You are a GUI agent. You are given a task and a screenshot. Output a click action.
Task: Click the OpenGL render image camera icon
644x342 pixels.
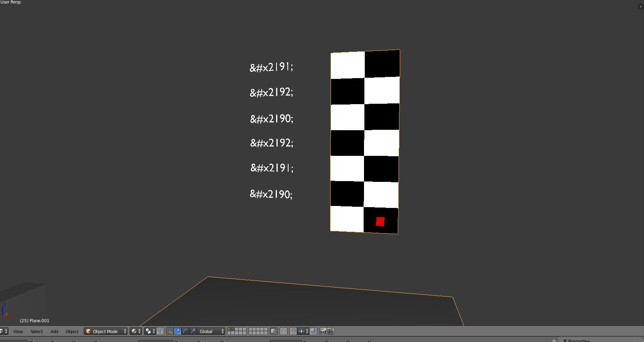[x=323, y=331]
